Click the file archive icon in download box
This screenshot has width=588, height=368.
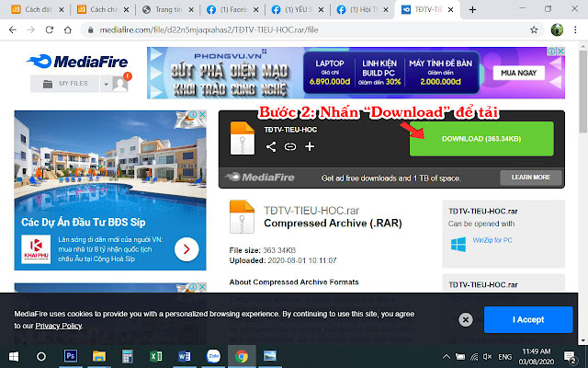tap(243, 138)
